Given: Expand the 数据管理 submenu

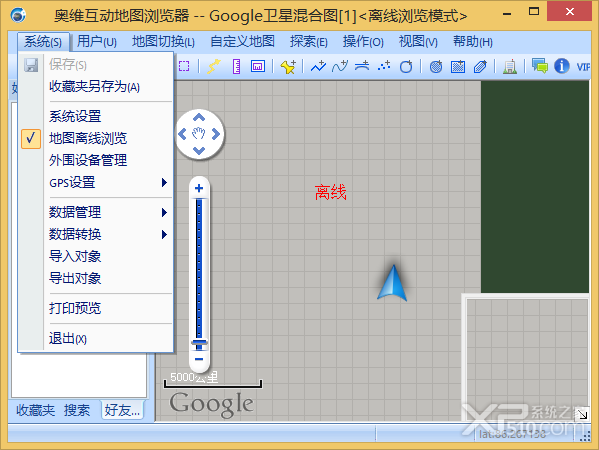Looking at the screenshot, I should pyautogui.click(x=96, y=212).
